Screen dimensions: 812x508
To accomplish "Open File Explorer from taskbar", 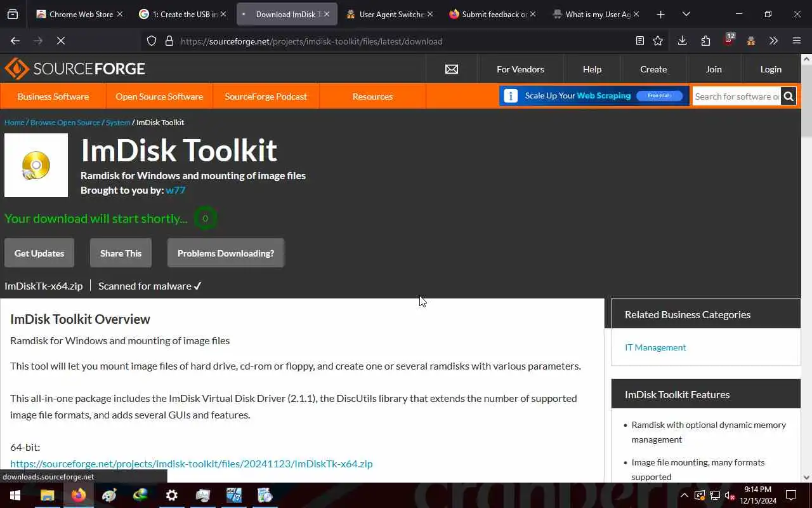I will tap(48, 495).
